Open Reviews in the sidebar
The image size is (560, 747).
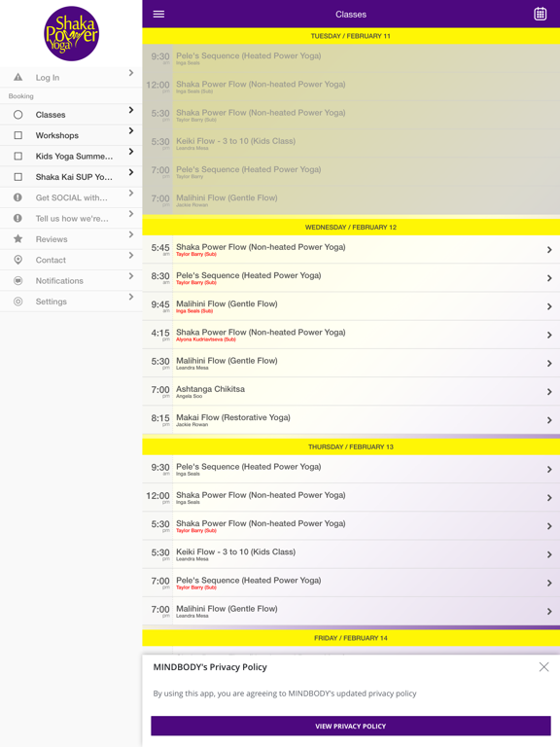click(71, 238)
